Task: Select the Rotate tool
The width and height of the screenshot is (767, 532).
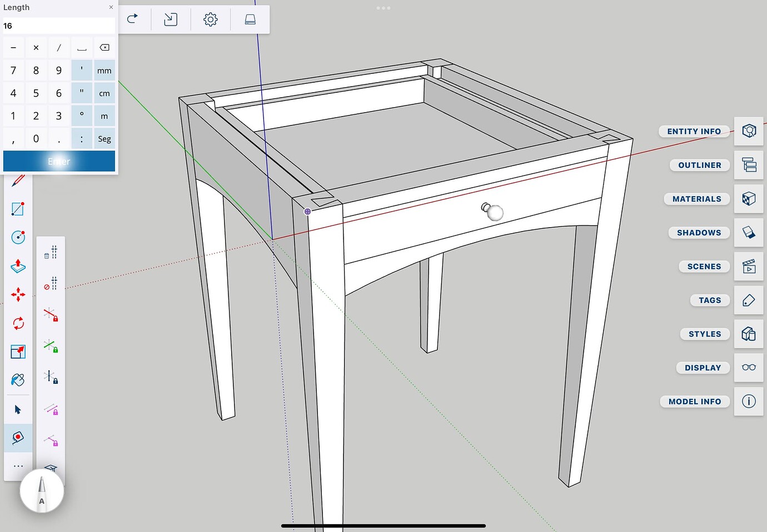Action: 18,323
